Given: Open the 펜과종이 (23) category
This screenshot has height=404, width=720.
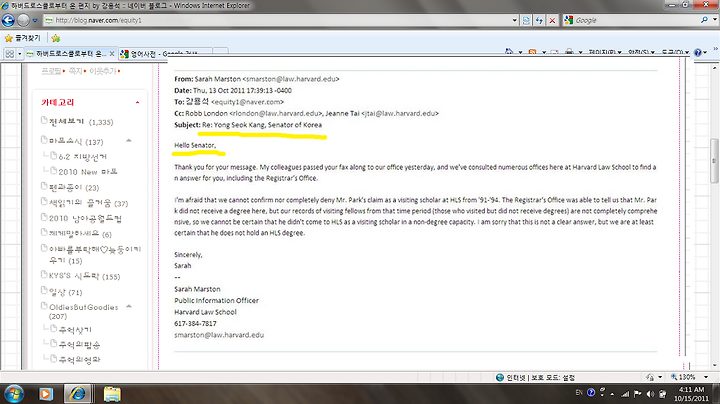Looking at the screenshot, I should pos(74,187).
